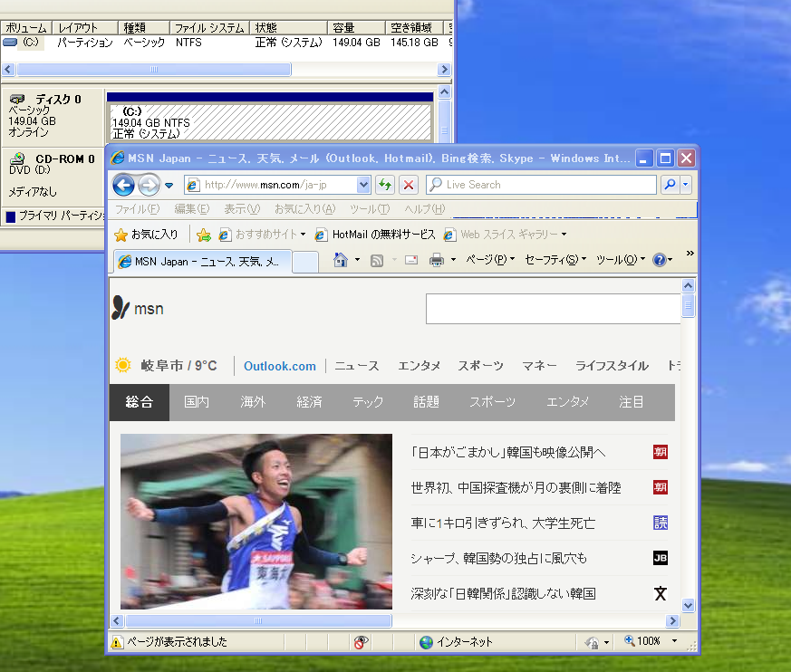
Task: Open the 表示(V) menu
Action: click(x=242, y=208)
